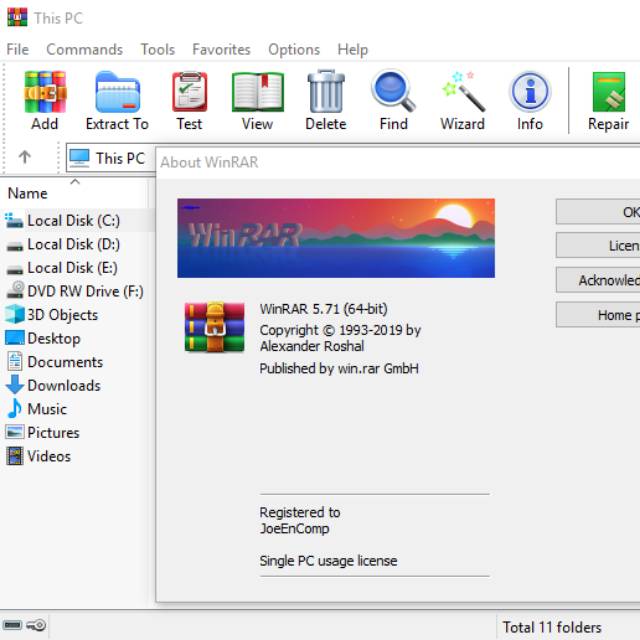
Task: Click the 'Alexander Roshal' author name
Action: coord(312,347)
